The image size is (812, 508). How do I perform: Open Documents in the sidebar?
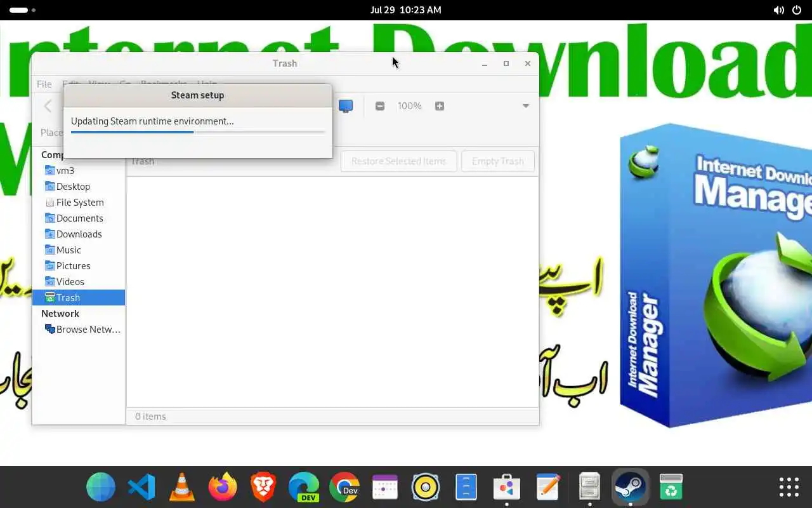coord(79,218)
